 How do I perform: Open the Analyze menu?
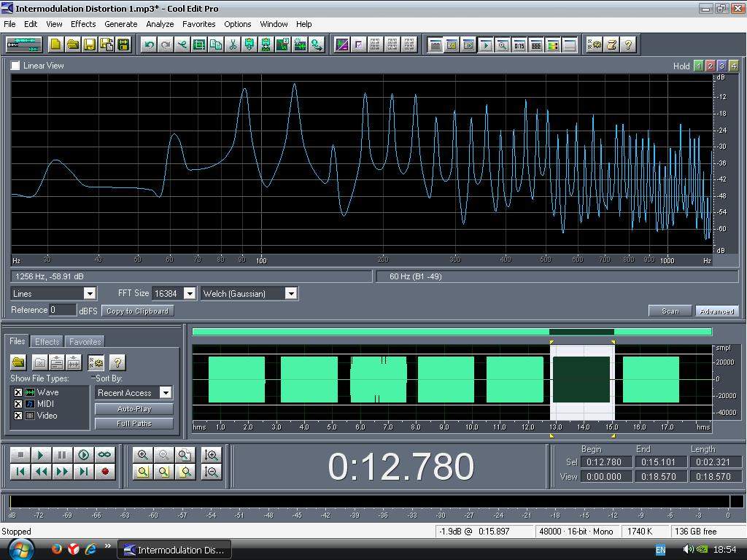pos(160,24)
